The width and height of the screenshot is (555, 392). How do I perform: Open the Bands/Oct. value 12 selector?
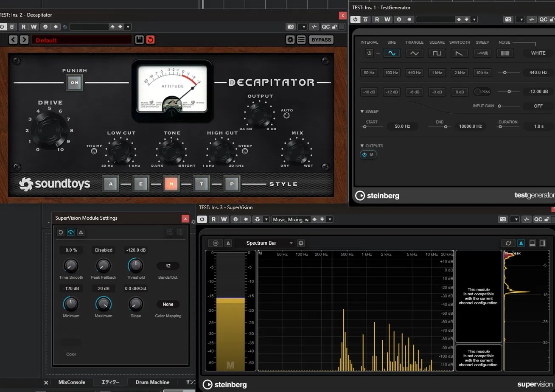coord(168,266)
